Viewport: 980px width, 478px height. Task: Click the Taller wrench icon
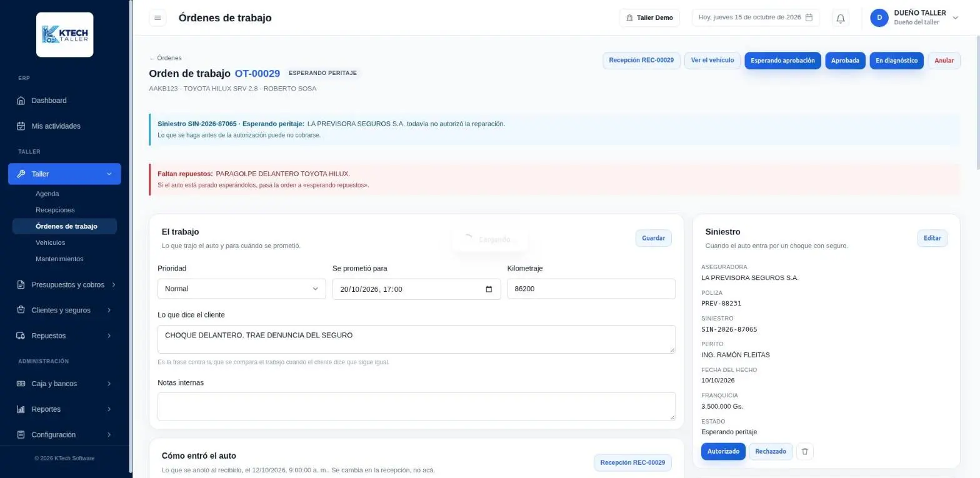pos(21,174)
